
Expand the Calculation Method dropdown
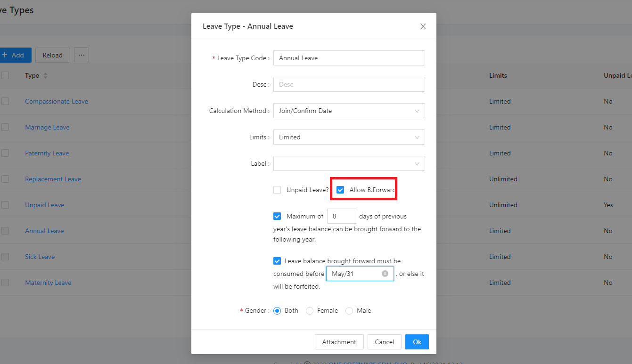point(349,111)
